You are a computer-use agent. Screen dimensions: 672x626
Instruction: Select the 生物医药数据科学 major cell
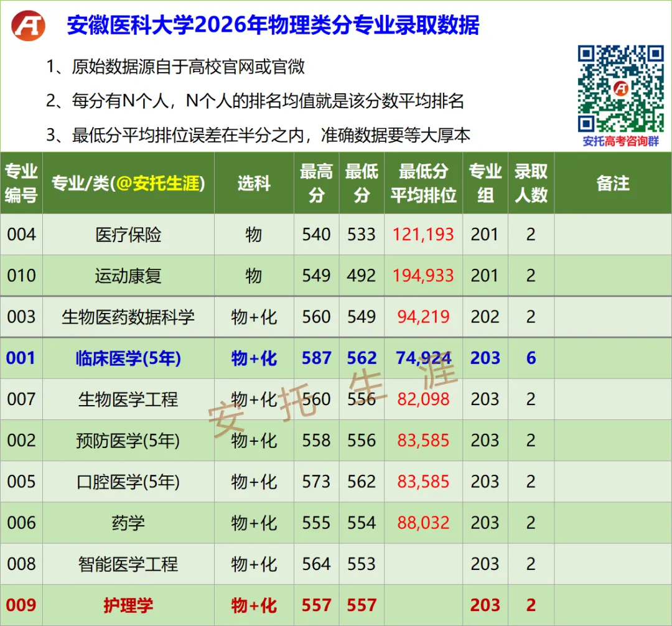tap(129, 317)
